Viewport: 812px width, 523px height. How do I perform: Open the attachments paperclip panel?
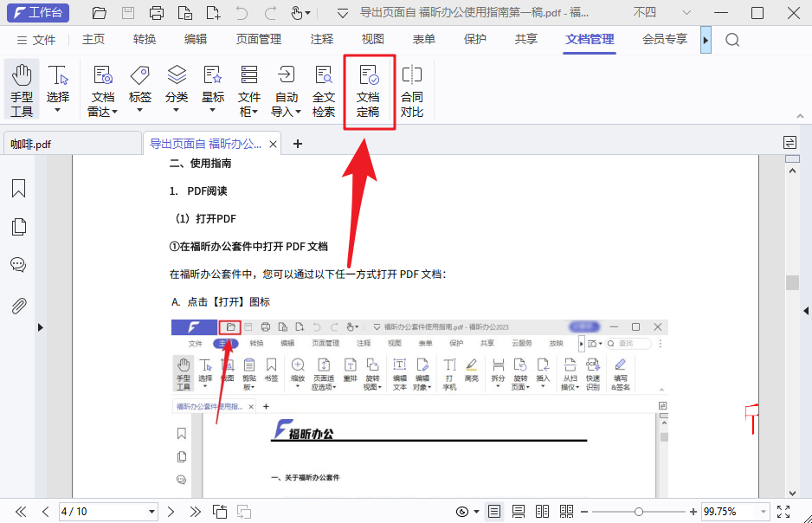pos(18,302)
